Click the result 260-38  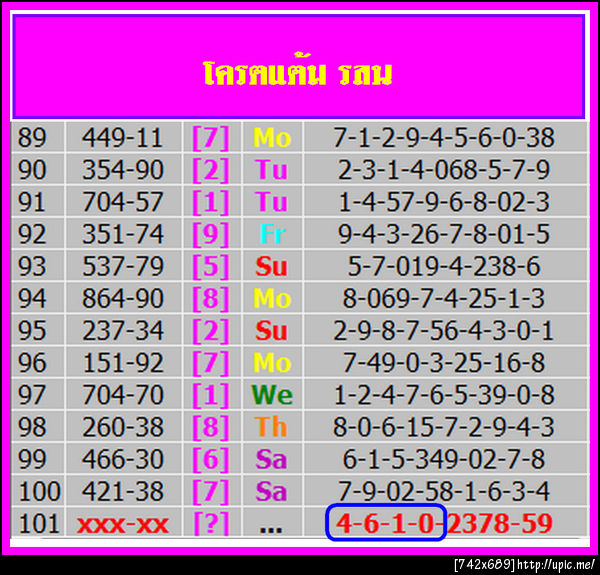click(122, 427)
